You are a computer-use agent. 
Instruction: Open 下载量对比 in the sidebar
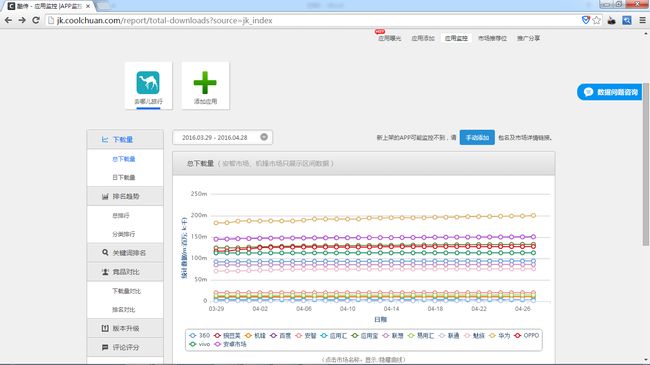(126, 291)
